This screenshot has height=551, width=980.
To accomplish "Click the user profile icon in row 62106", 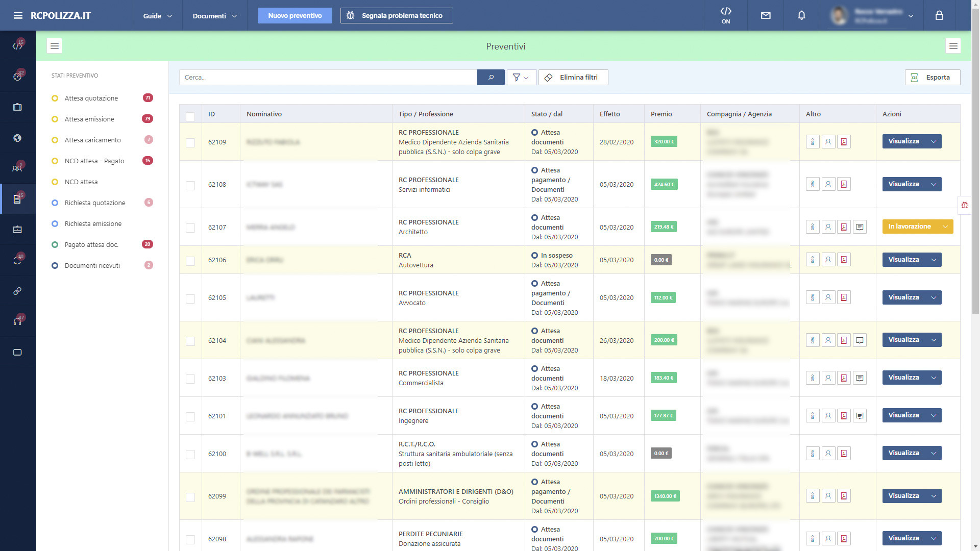I will point(828,260).
